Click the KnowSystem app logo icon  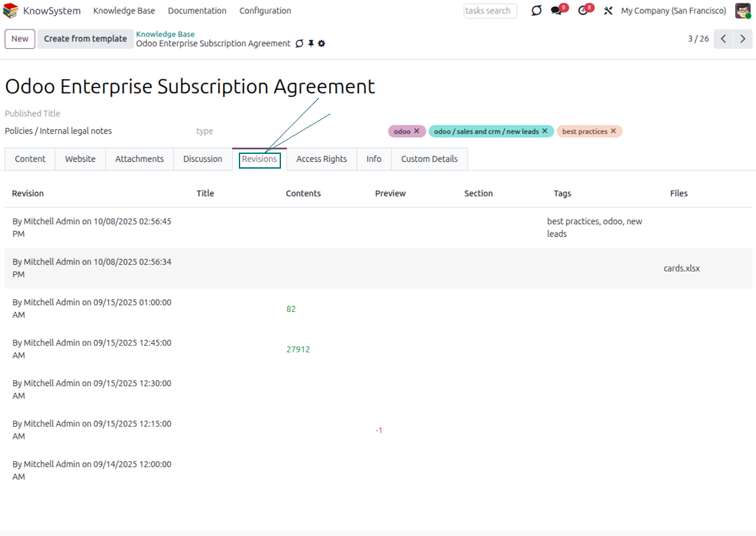(x=11, y=11)
